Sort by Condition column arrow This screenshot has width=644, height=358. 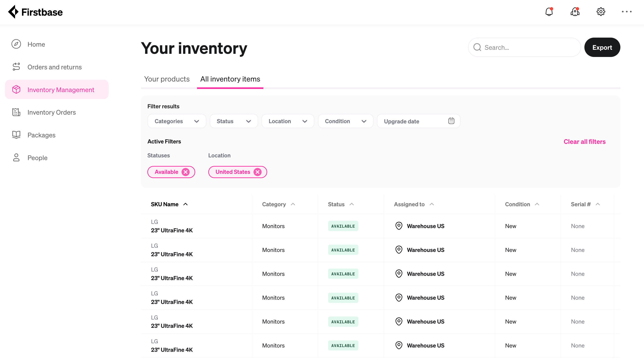point(537,204)
